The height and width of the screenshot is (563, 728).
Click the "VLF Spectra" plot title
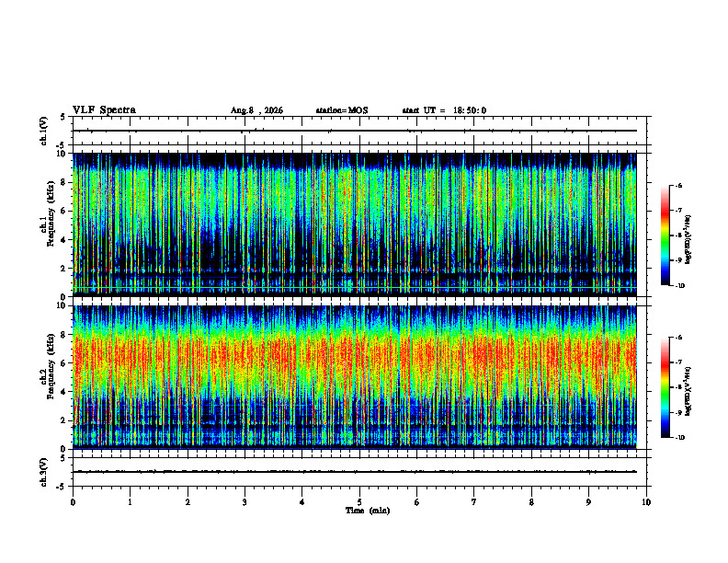(104, 110)
